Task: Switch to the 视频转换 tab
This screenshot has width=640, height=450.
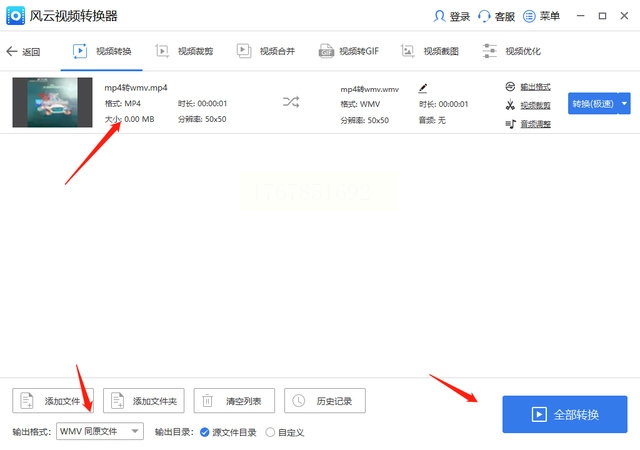Action: pyautogui.click(x=102, y=51)
